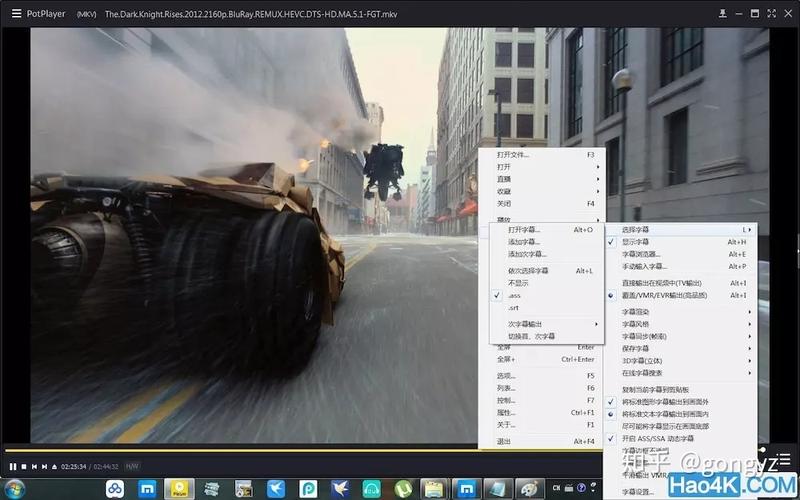Viewport: 800px width, 500px height.
Task: Pin the player window on top
Action: click(x=724, y=13)
